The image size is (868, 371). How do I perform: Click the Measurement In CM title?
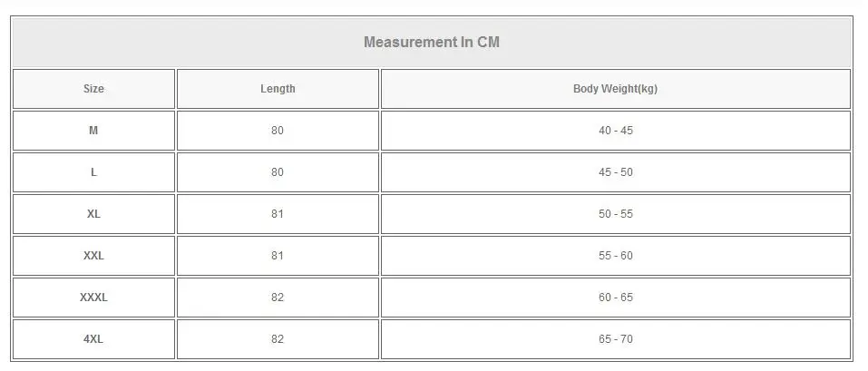pos(432,42)
